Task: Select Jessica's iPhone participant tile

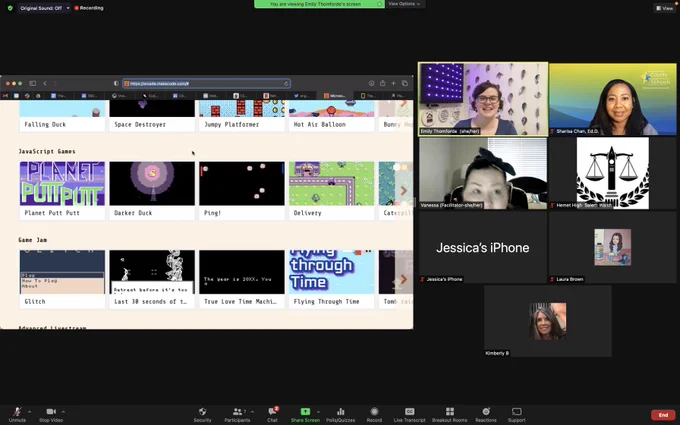Action: click(483, 247)
